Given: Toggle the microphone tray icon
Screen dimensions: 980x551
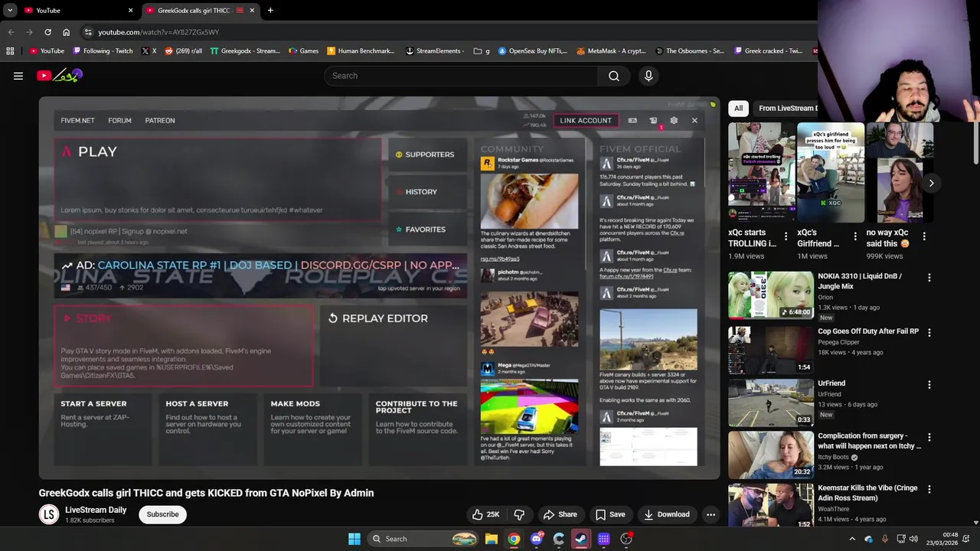Looking at the screenshot, I should [884, 539].
